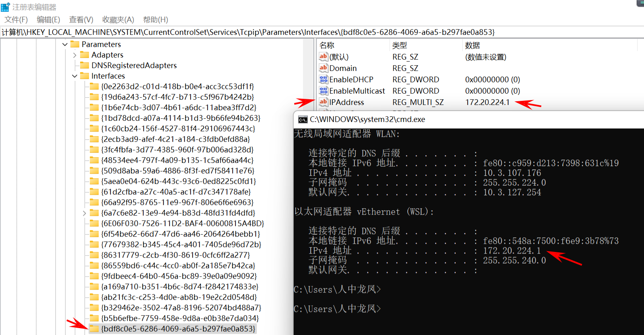Image resolution: width=644 pixels, height=335 pixels.
Task: Click the Domain string value icon
Action: click(323, 68)
